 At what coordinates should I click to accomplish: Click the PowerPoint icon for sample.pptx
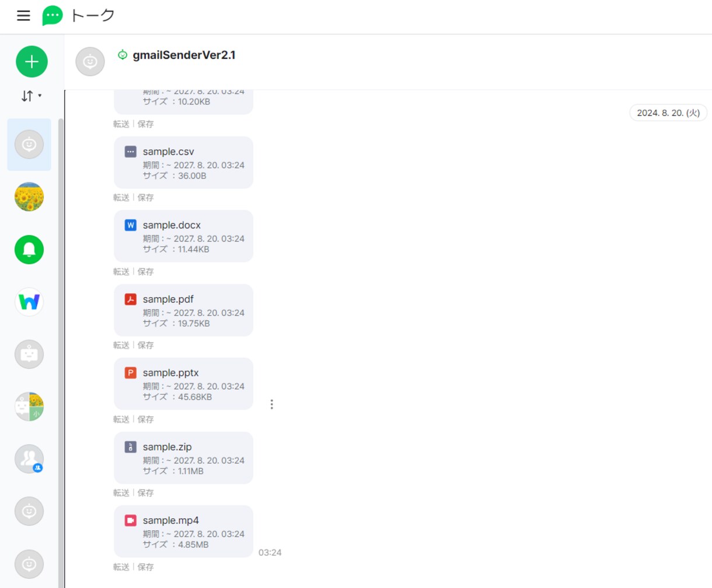tap(131, 373)
